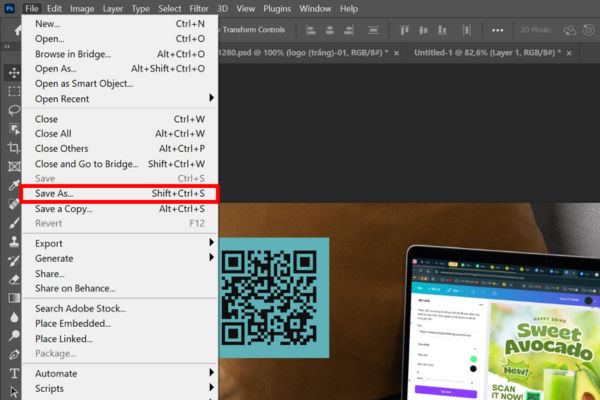
Task: Choose Close Others
Action: [x=120, y=149]
